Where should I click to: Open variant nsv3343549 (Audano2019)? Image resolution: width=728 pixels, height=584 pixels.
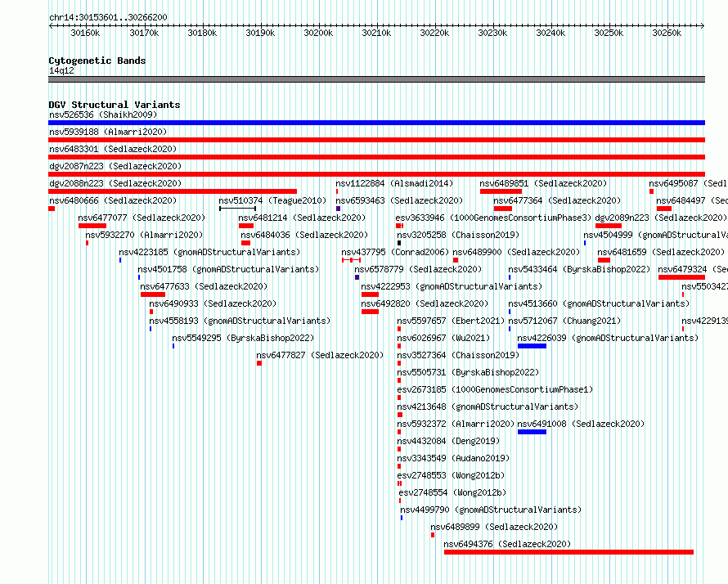pos(453,458)
